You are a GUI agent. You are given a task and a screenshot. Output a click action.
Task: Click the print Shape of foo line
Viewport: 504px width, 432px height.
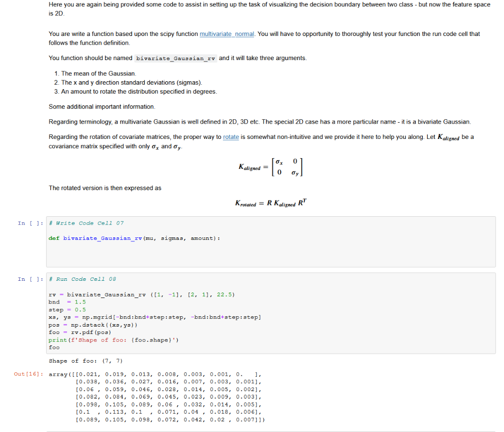114,340
